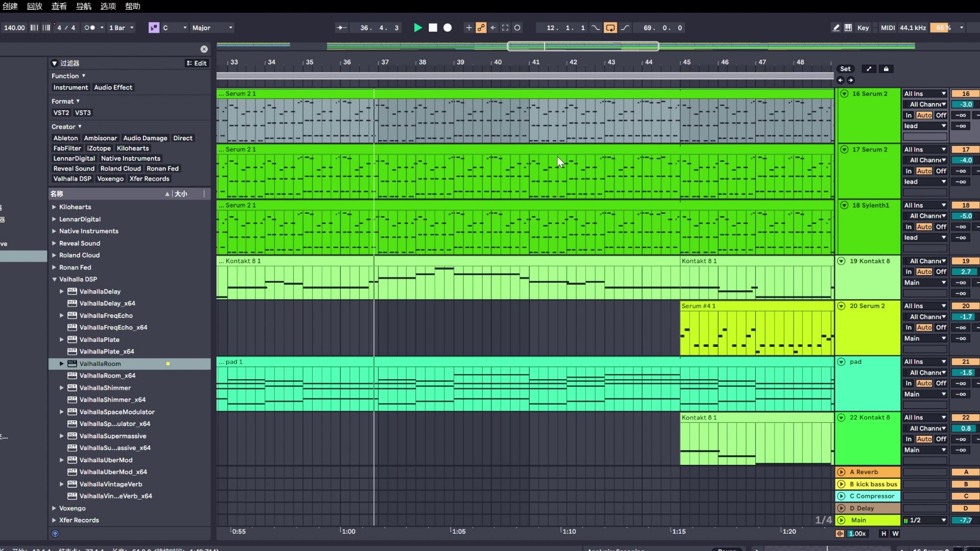Image resolution: width=980 pixels, height=551 pixels.
Task: Toggle the Instrument function filter
Action: [x=70, y=87]
